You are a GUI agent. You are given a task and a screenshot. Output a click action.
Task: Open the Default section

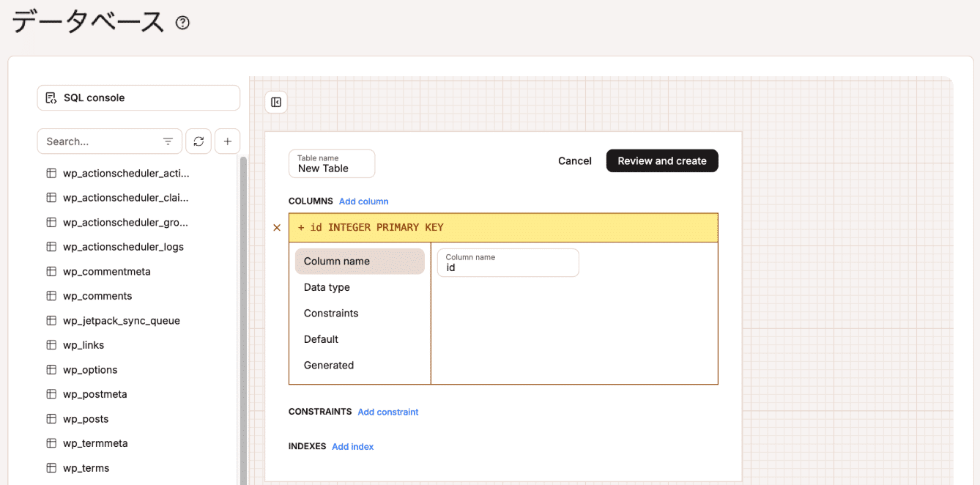click(321, 339)
